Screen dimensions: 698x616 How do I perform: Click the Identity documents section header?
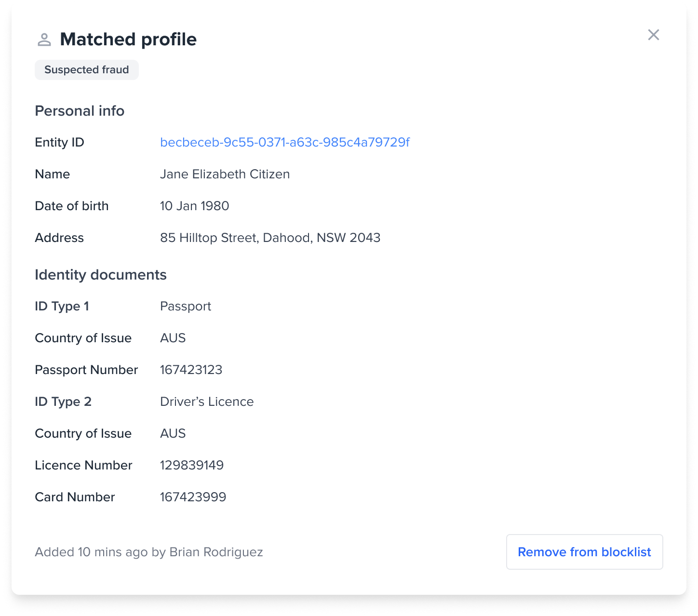pos(100,275)
